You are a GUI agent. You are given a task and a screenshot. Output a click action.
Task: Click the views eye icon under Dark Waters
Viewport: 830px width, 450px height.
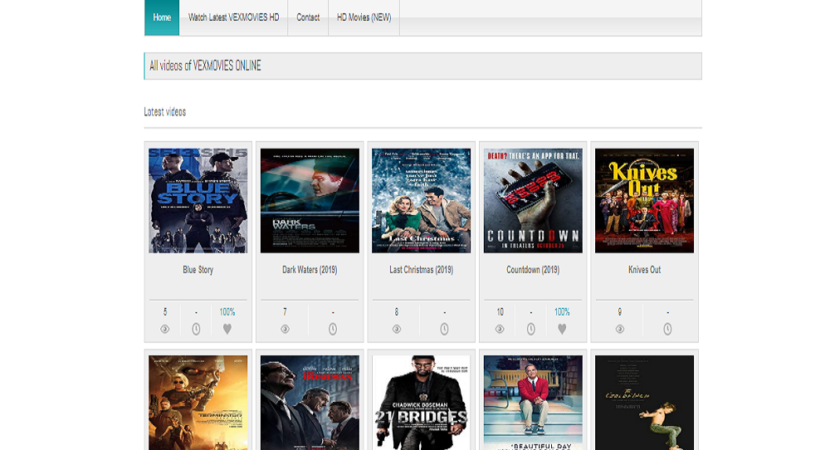[285, 329]
